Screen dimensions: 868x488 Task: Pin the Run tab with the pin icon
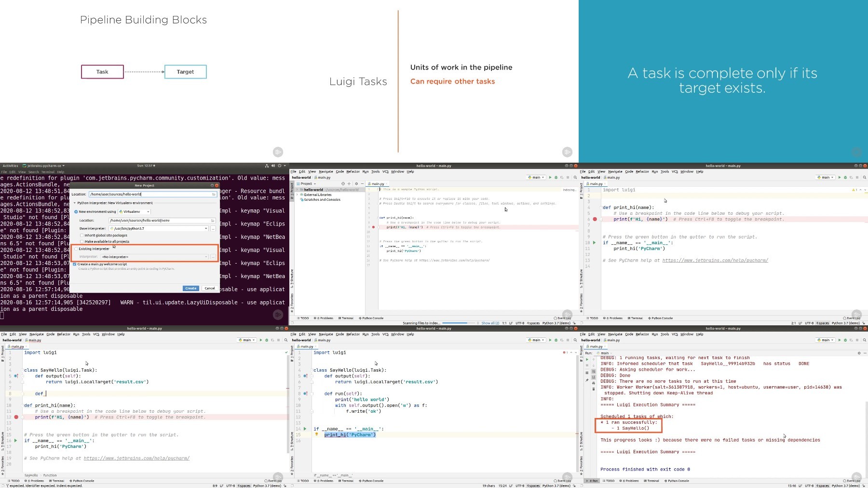(587, 380)
